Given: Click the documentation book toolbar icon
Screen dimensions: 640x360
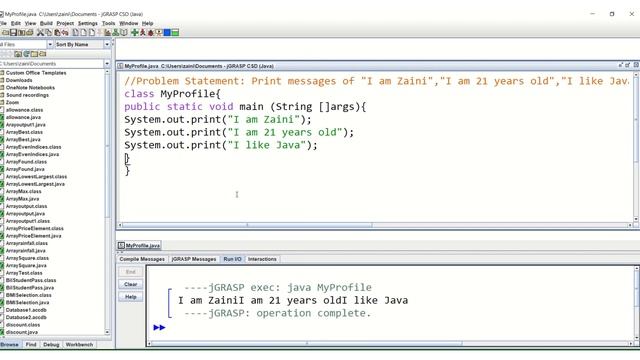Looking at the screenshot, I should click(x=124, y=33).
